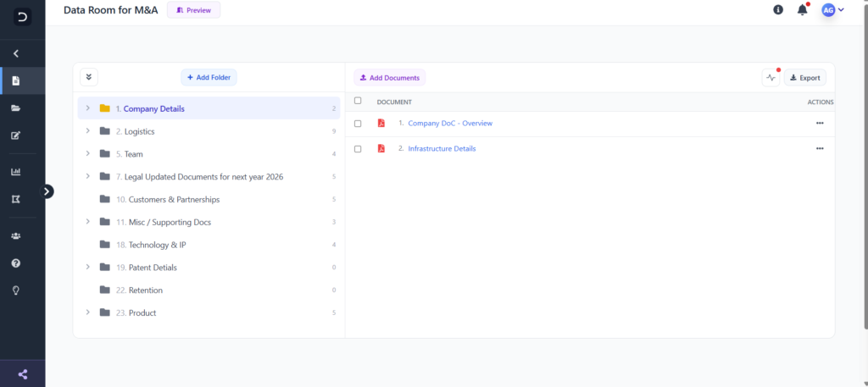
Task: Open the users group icon in sidebar
Action: coord(16,236)
